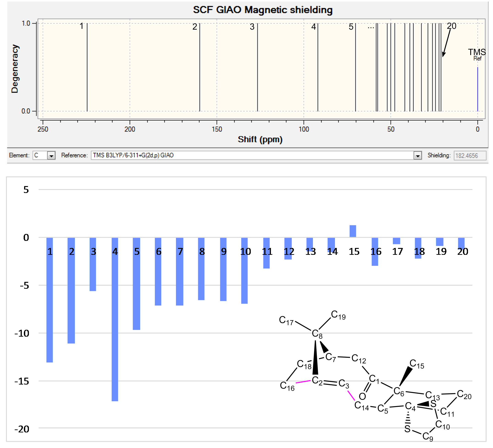Image resolution: width=493 pixels, height=448 pixels.
Task: Click spectrum peak labeled 5
Action: point(356,67)
